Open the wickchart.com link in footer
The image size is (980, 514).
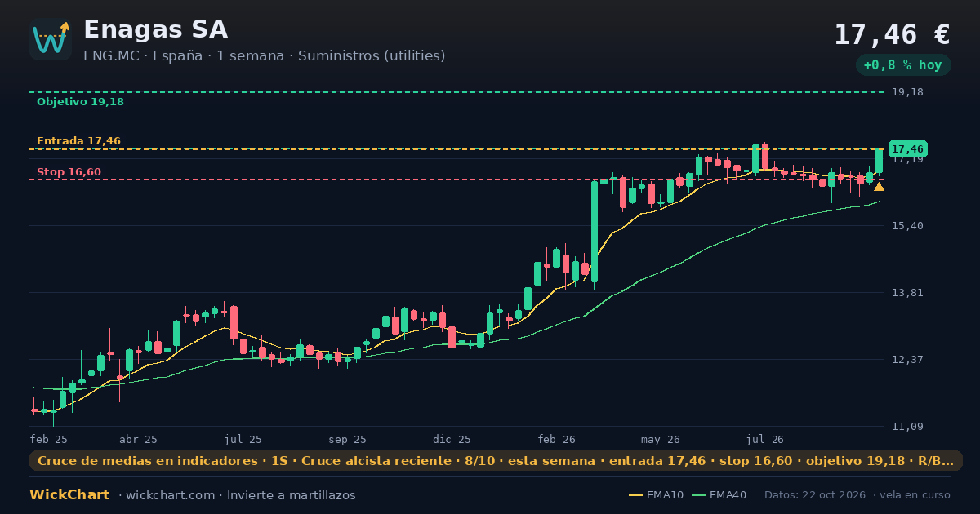click(170, 495)
